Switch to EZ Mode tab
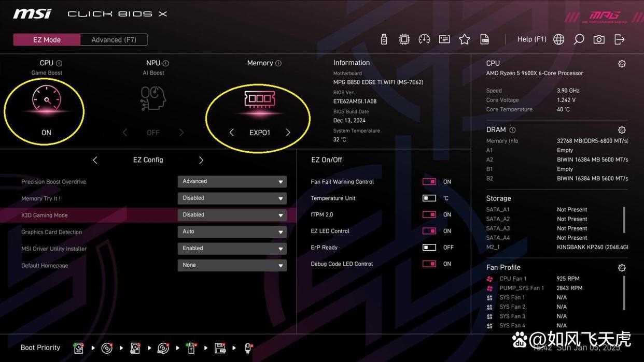The height and width of the screenshot is (362, 644). pos(47,40)
